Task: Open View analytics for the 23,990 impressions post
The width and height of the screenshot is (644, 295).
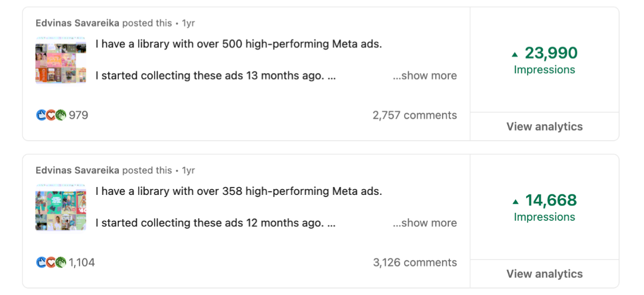Action: click(x=544, y=126)
